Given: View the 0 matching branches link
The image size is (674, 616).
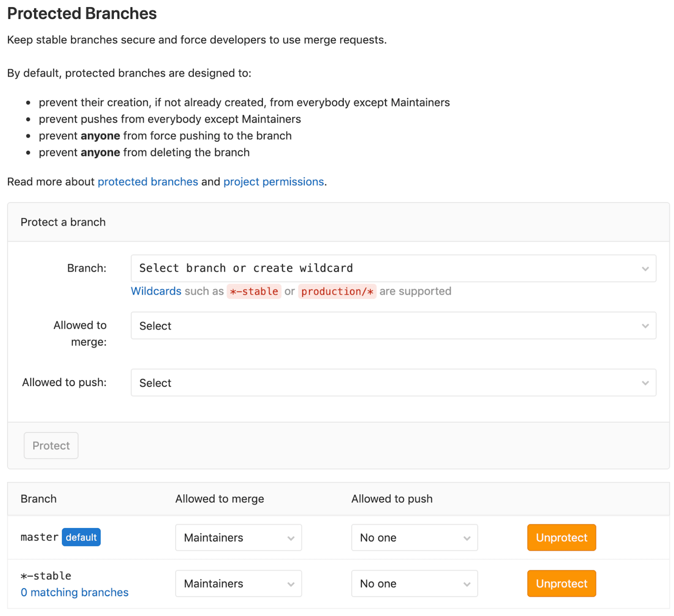Looking at the screenshot, I should click(74, 592).
